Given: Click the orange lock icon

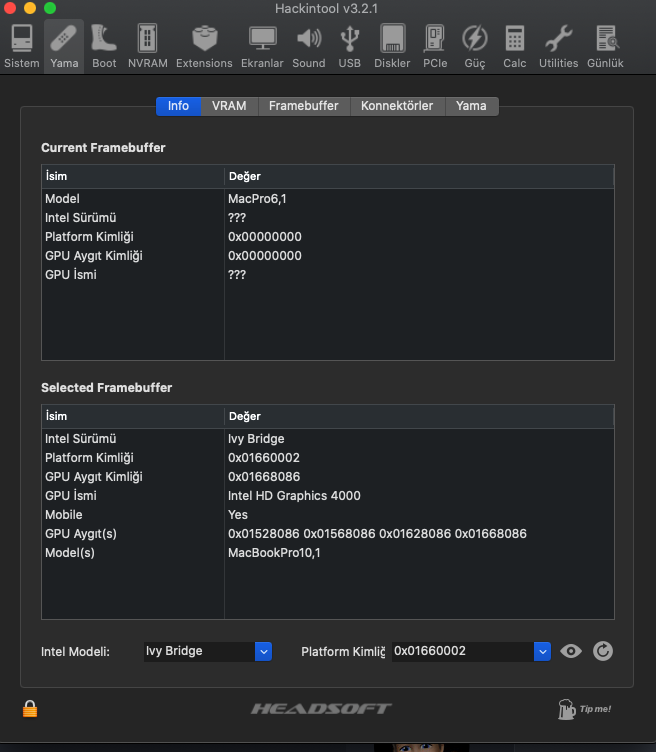Looking at the screenshot, I should click(x=30, y=709).
